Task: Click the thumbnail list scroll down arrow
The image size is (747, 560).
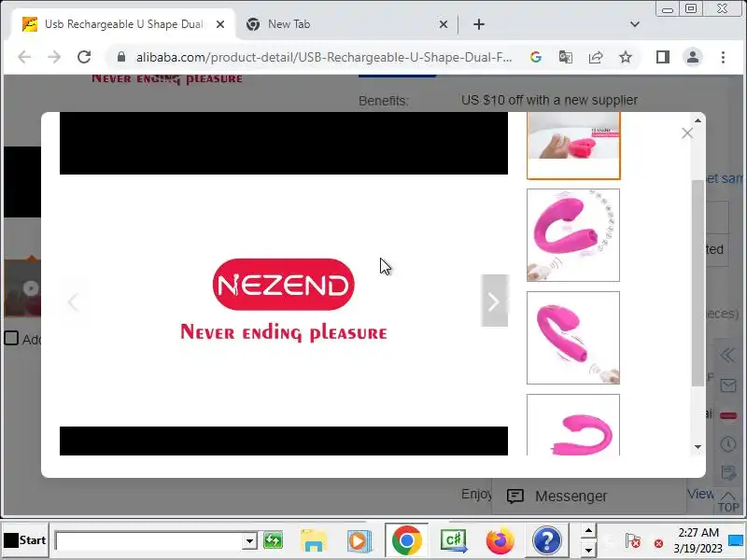Action: (698, 447)
